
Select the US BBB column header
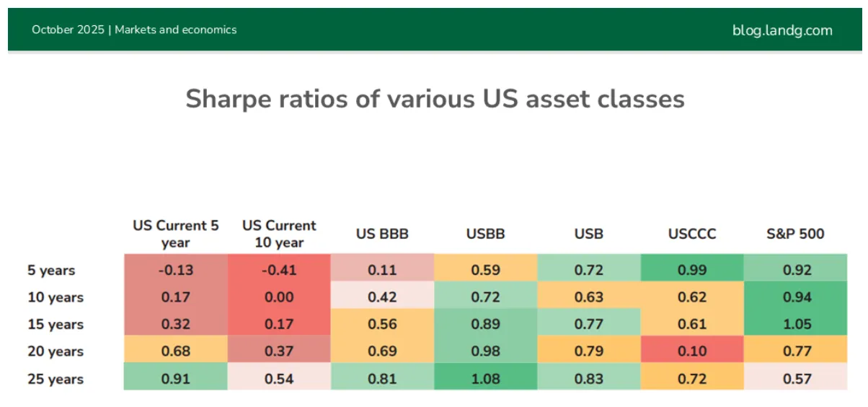tap(382, 234)
